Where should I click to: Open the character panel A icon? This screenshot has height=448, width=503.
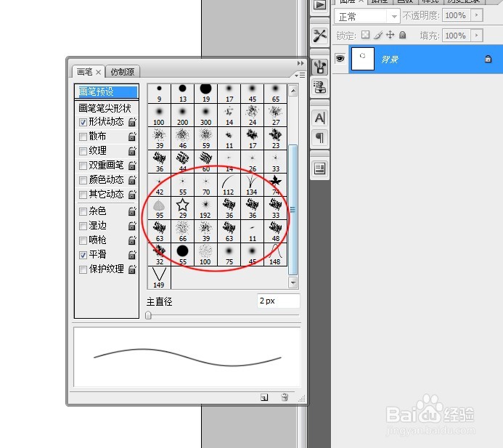320,118
